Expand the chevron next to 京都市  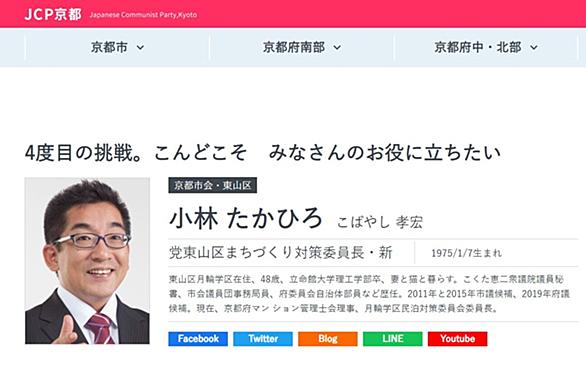click(140, 47)
